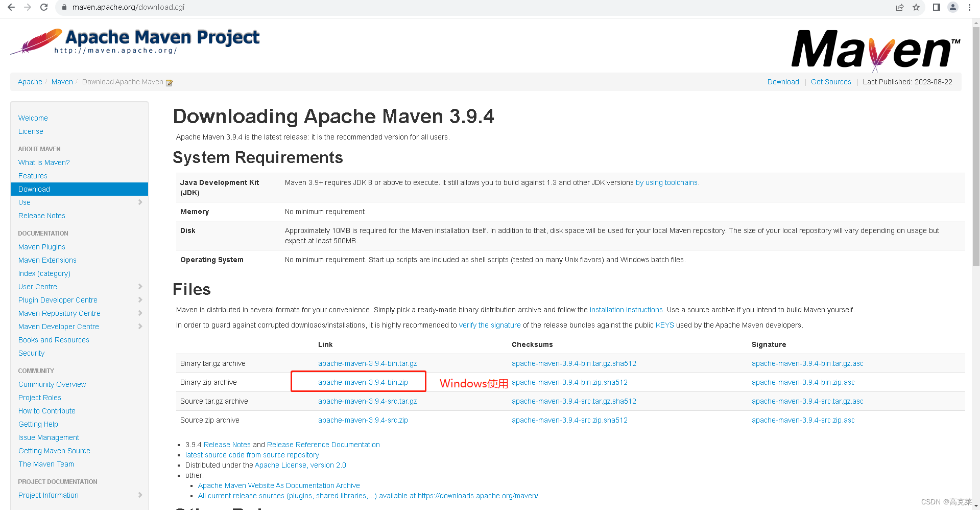The height and width of the screenshot is (510, 980).
Task: Open Features in the sidebar
Action: pyautogui.click(x=33, y=176)
